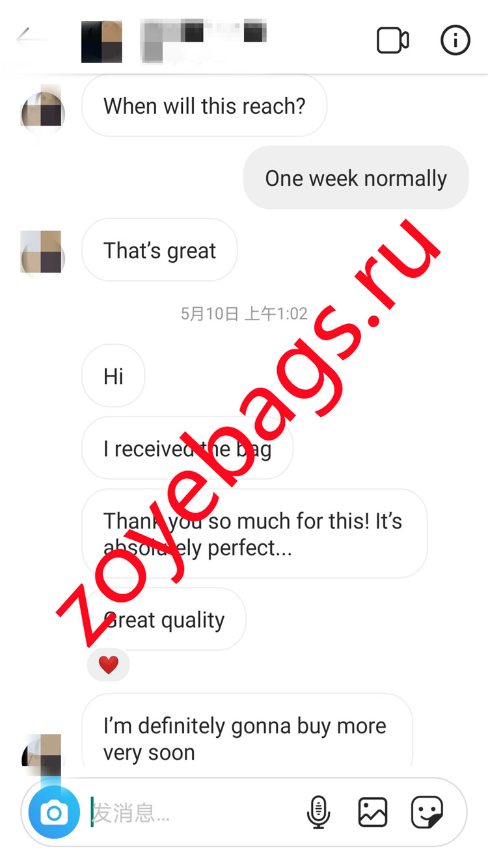Tap the 'Hi' message bubble
This screenshot has height=868, width=488.
[x=113, y=376]
